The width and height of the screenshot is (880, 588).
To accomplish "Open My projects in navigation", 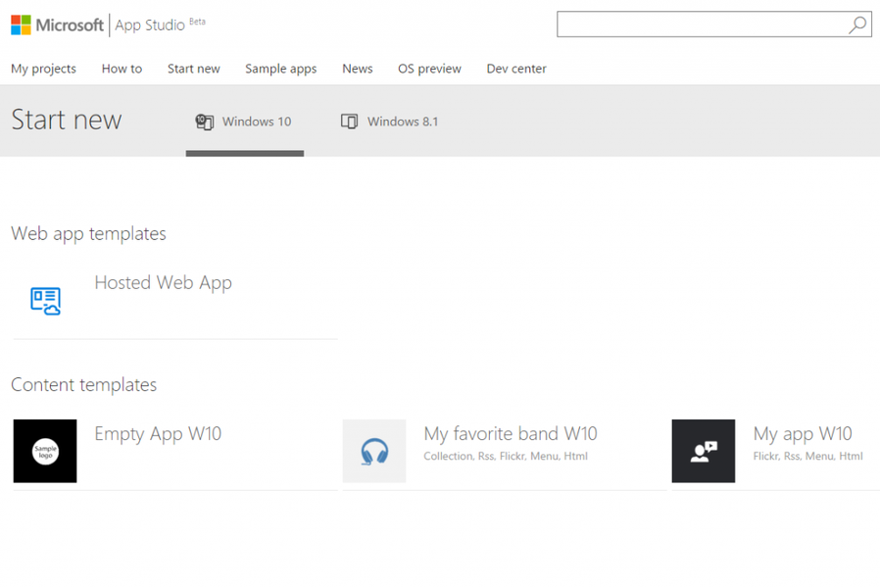I will pyautogui.click(x=43, y=69).
